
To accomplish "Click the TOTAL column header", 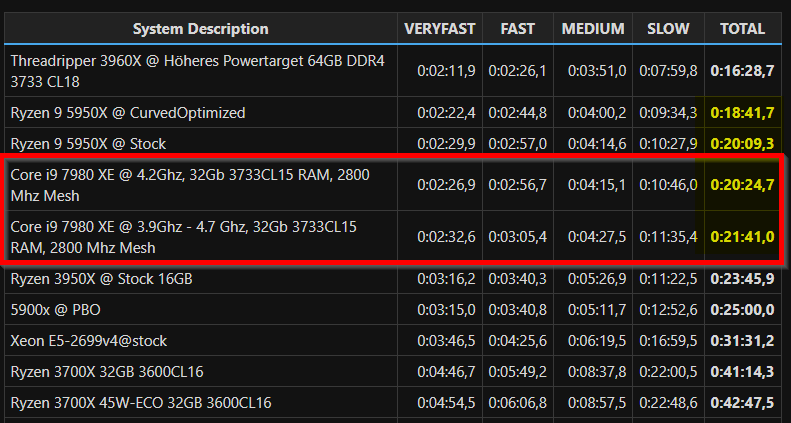I will [742, 29].
